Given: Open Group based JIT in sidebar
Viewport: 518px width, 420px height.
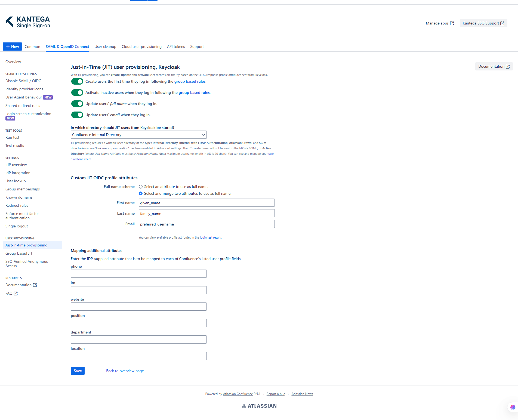Looking at the screenshot, I should pos(19,254).
